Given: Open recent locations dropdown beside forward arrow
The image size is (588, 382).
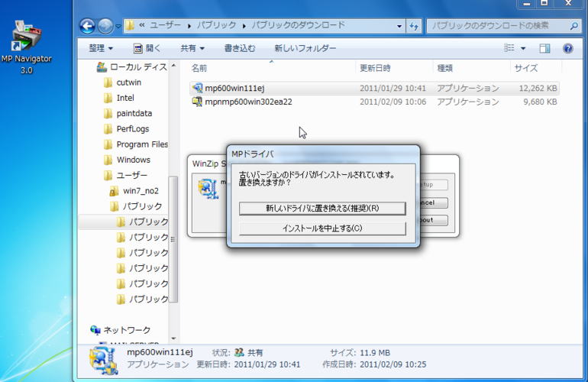Looking at the screenshot, I should coord(118,26).
